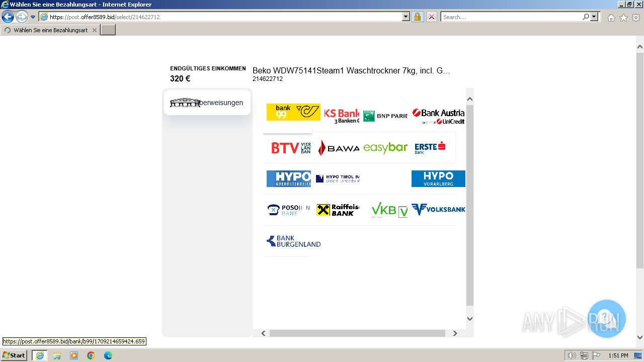Viewport: 644px width, 362px height.
Task: Choose BKS Bank 3 Banken logo
Action: point(342,116)
